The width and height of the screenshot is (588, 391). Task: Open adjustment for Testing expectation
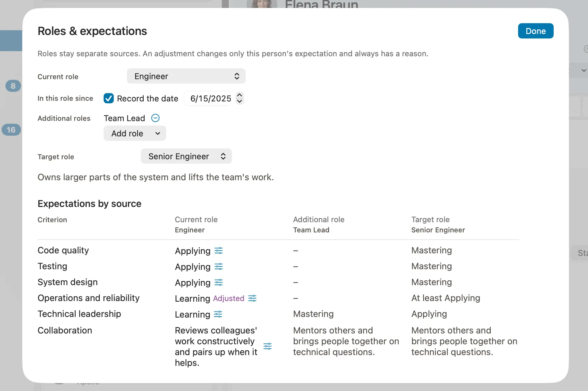pos(219,266)
